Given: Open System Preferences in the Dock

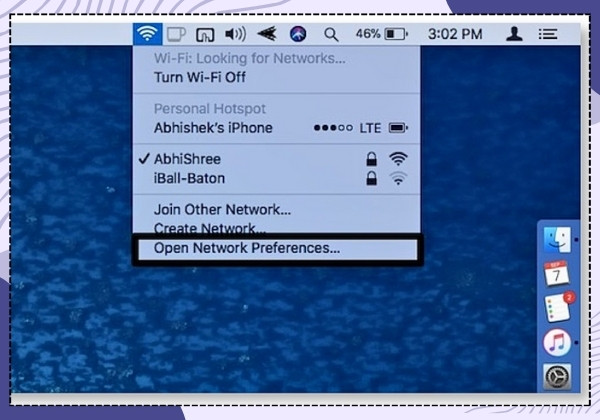Looking at the screenshot, I should [x=557, y=377].
